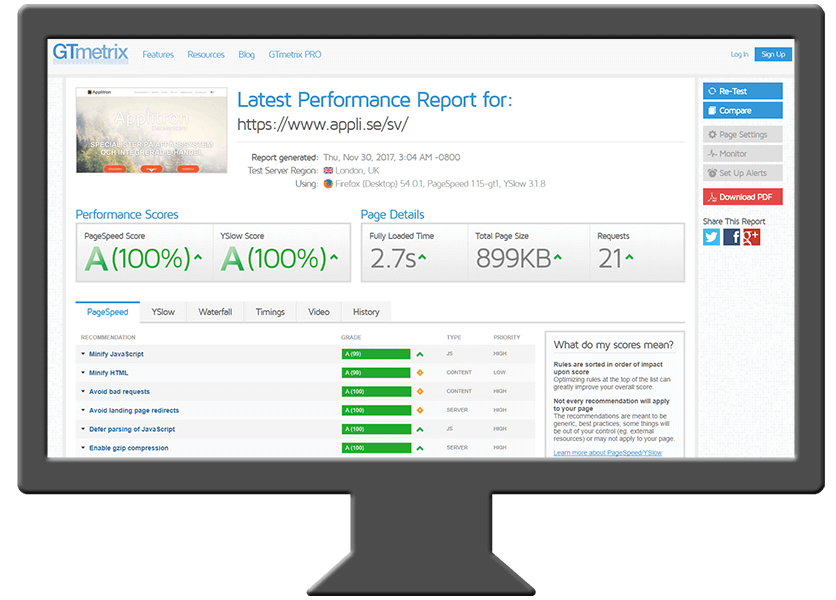Click the Requests trend arrow

point(629,257)
